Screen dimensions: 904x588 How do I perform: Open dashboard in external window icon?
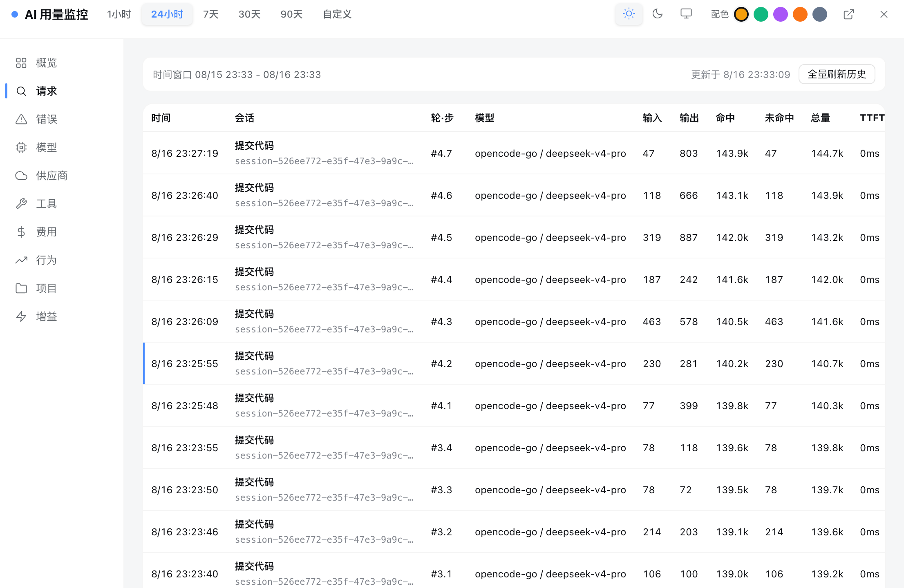coord(849,14)
